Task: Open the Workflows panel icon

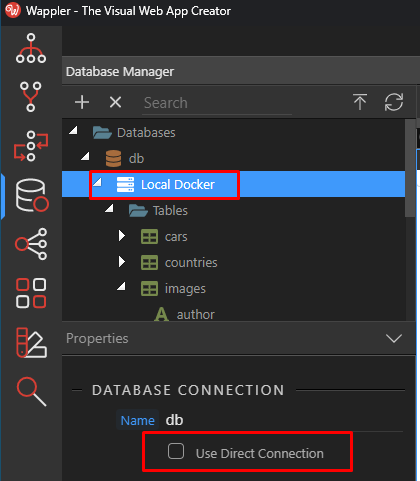Action: [31, 146]
